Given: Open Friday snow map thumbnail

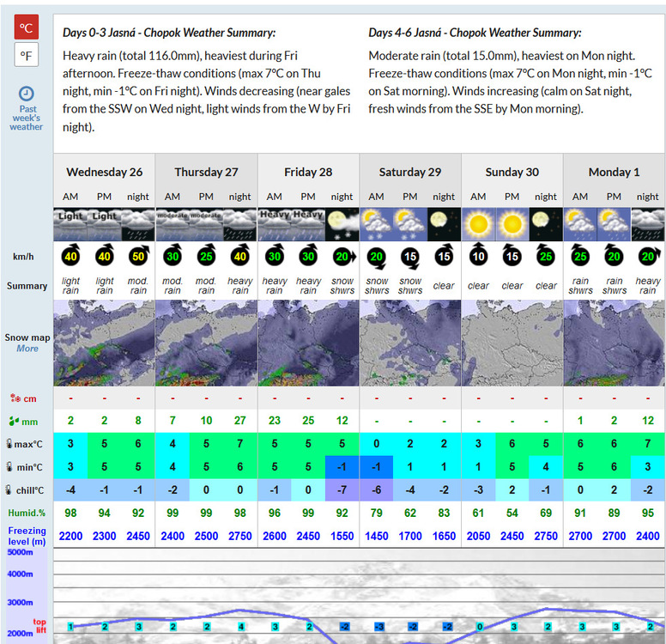Looking at the screenshot, I should click(x=308, y=343).
